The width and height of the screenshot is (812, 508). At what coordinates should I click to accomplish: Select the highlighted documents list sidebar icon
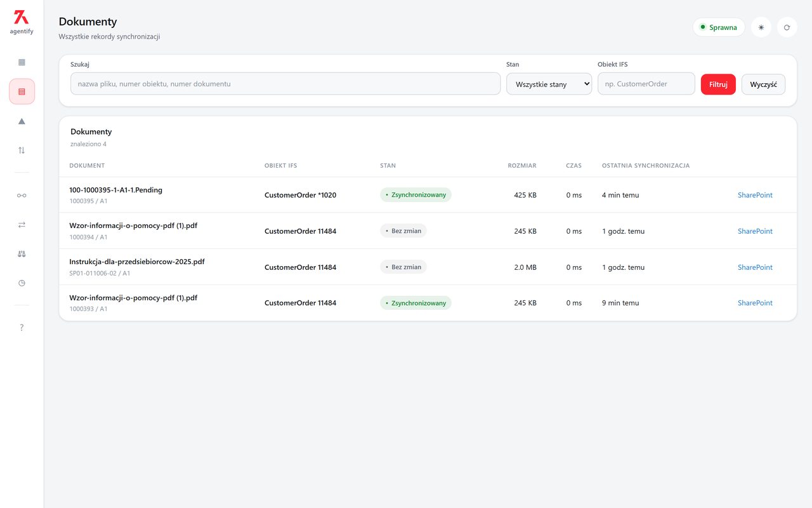coord(22,91)
